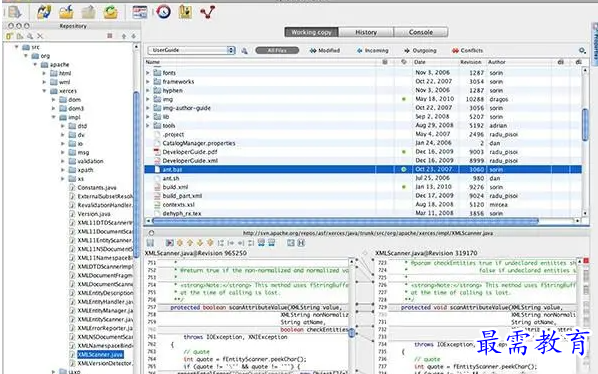Viewport: 598px width, 374px height.
Task: Click the up arrow icon in Repository toolbar
Action: pyautogui.click(x=124, y=36)
